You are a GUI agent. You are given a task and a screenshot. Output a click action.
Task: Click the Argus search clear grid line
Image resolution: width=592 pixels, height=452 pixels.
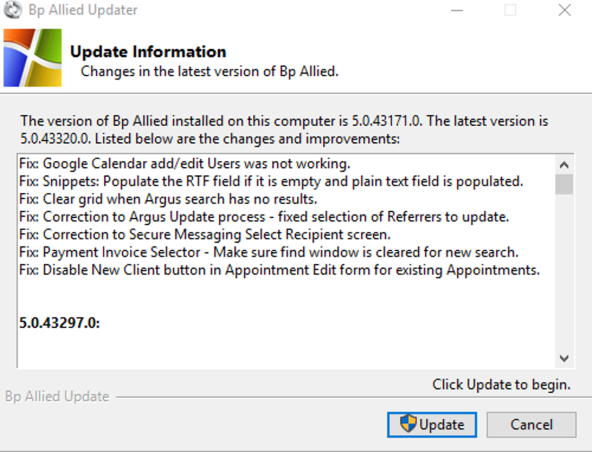pos(168,199)
